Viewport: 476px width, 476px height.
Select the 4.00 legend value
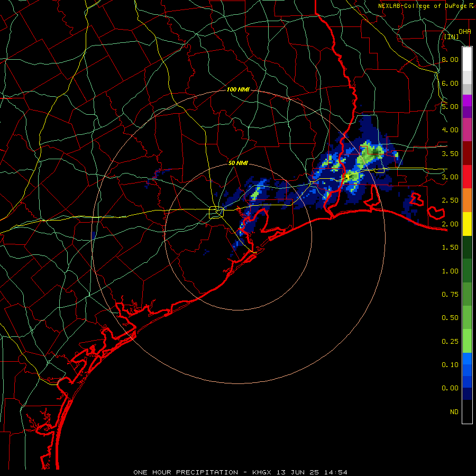coord(450,130)
